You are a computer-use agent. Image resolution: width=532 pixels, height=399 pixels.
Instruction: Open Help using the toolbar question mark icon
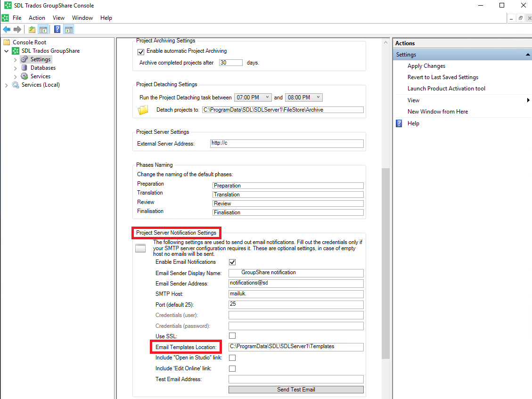(x=57, y=29)
